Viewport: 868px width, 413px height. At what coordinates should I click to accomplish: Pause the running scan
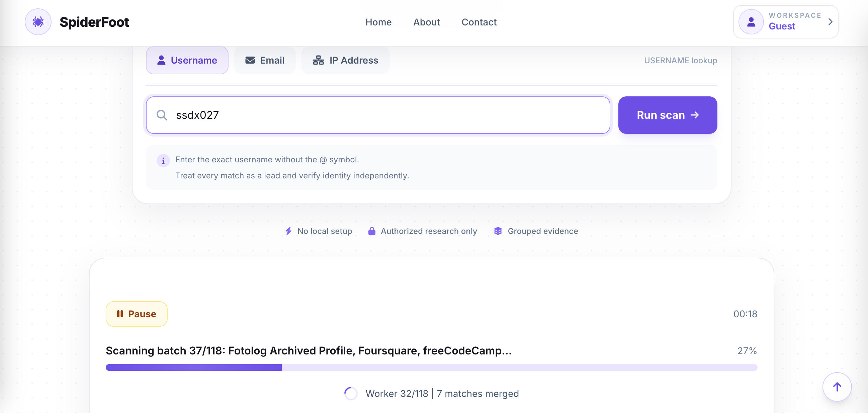(x=137, y=314)
